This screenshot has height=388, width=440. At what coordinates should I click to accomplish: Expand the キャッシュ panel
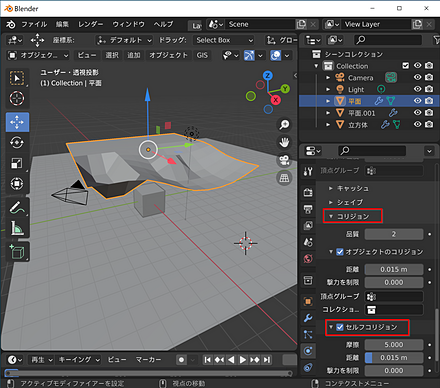331,188
